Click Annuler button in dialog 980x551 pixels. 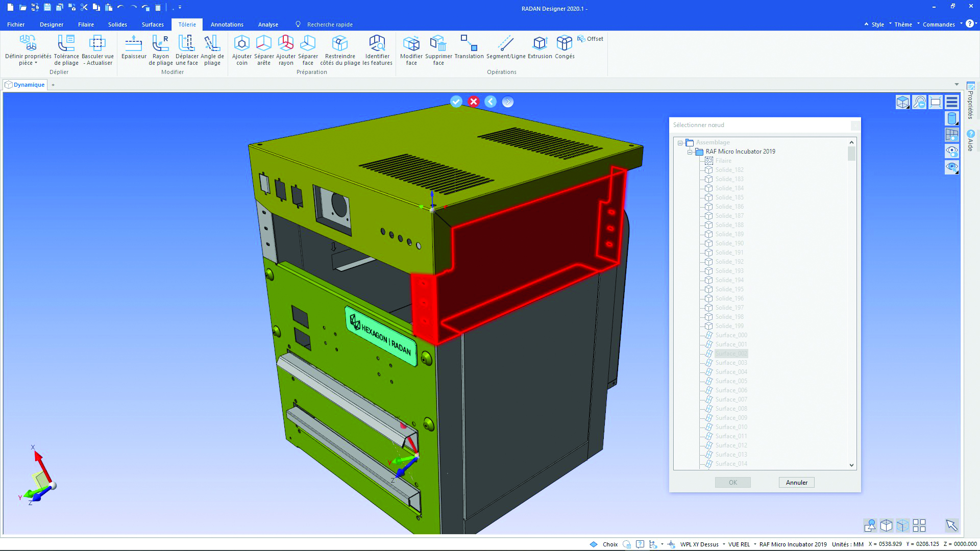[796, 483]
